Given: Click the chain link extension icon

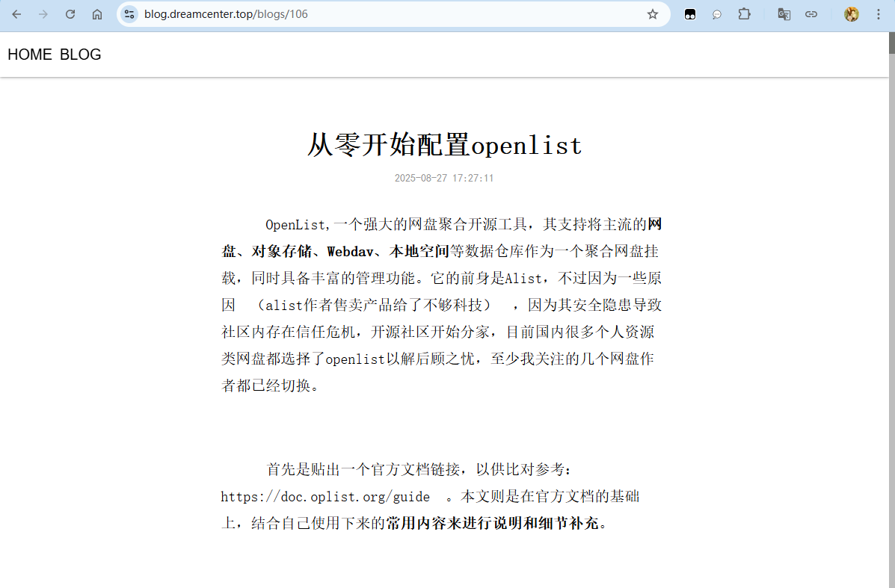Looking at the screenshot, I should [811, 14].
